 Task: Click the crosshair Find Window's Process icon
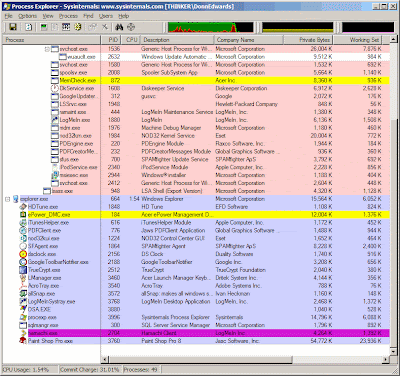[131, 27]
